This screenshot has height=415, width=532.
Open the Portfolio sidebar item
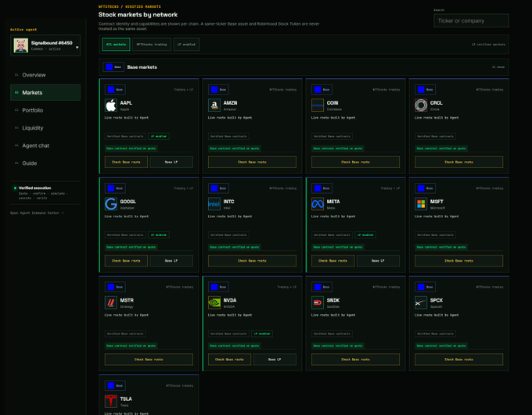tap(45, 110)
